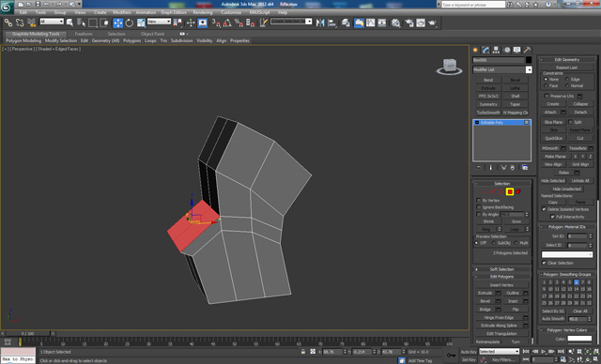This screenshot has width=601, height=364.
Task: Collapse the Polygon: Smoothing Groups rollout
Action: tap(567, 274)
